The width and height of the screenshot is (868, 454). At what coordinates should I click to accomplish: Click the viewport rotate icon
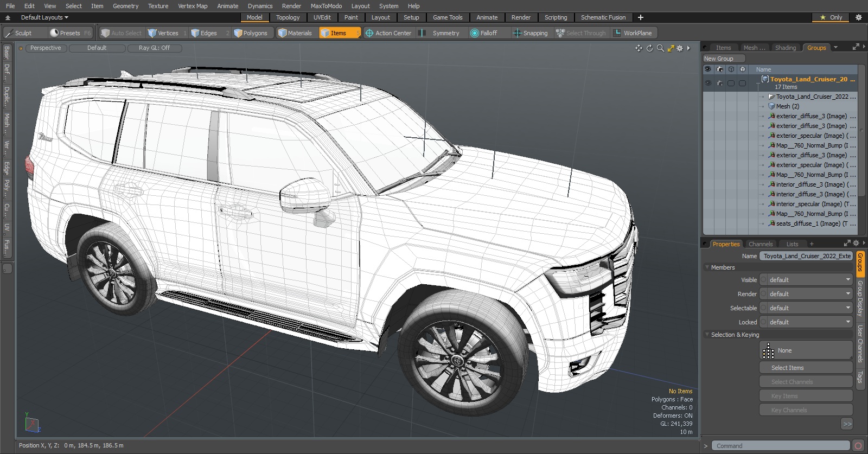point(649,48)
